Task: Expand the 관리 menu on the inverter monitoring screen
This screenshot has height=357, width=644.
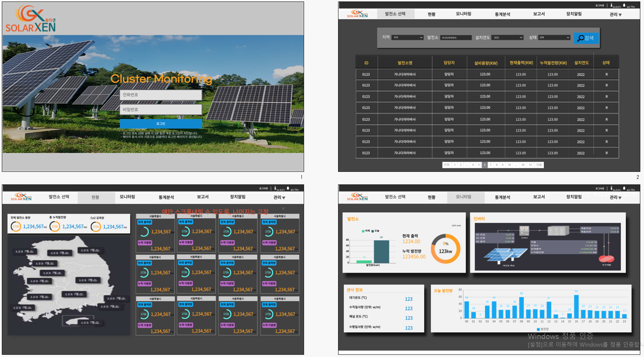Action: pyautogui.click(x=616, y=197)
